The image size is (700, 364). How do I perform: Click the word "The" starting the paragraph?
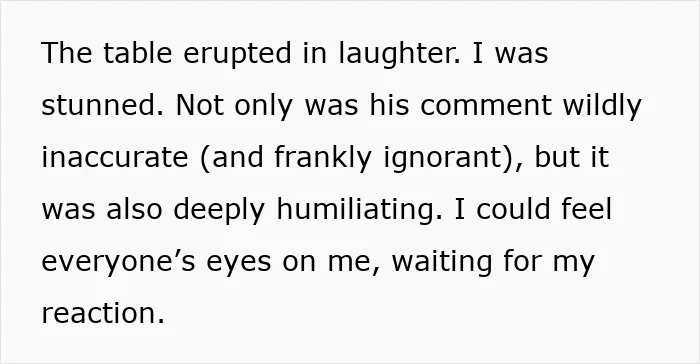click(x=67, y=53)
